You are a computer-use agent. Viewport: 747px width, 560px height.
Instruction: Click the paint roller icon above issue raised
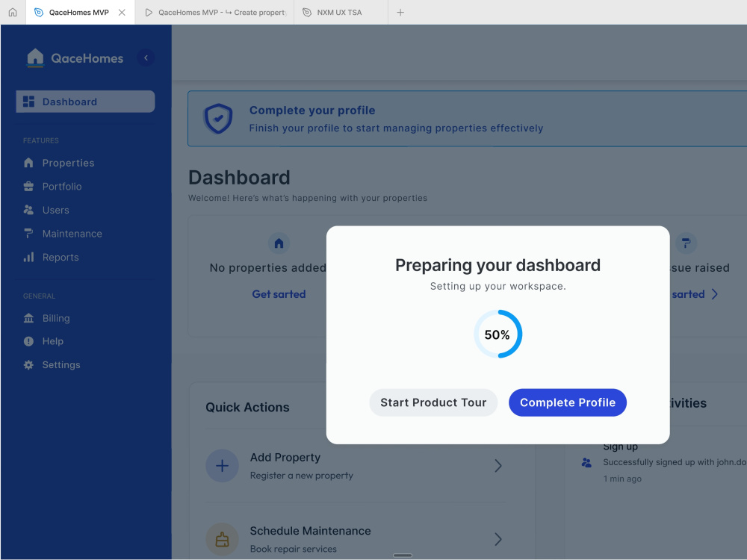point(686,243)
